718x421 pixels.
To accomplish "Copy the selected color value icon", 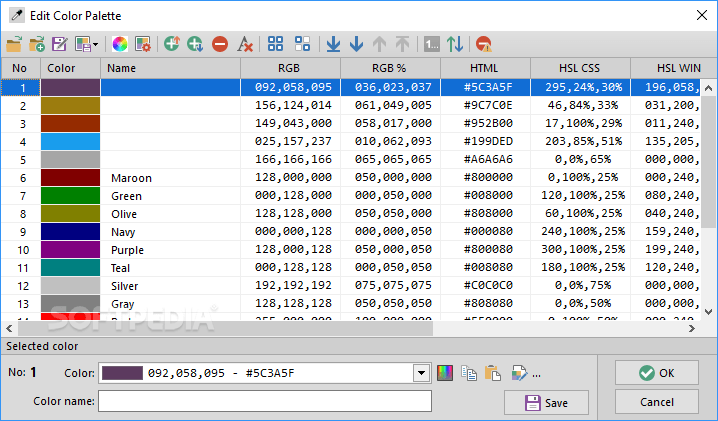I will pos(469,373).
